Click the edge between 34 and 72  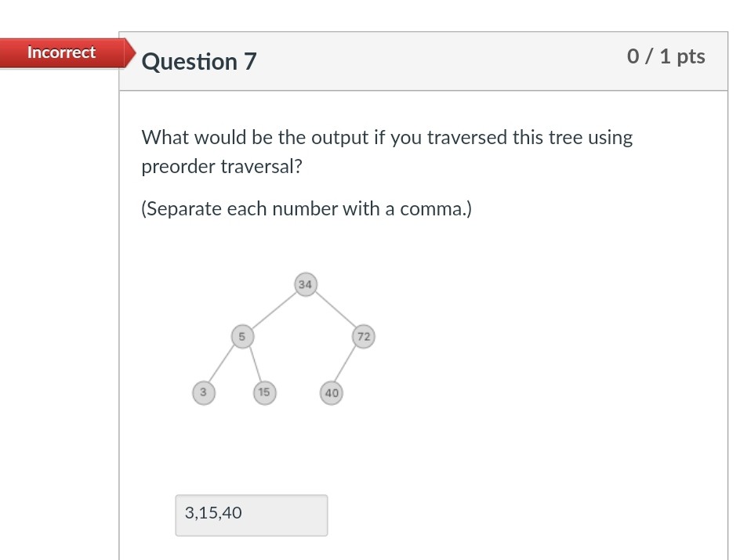[x=335, y=309]
